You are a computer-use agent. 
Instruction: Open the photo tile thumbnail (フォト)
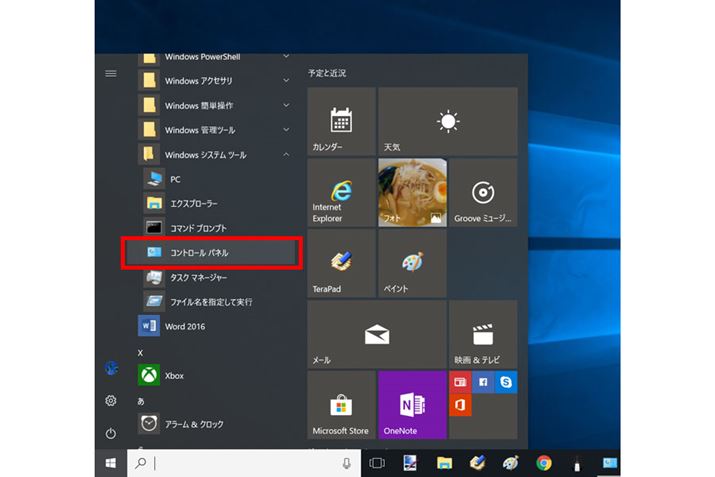(411, 192)
